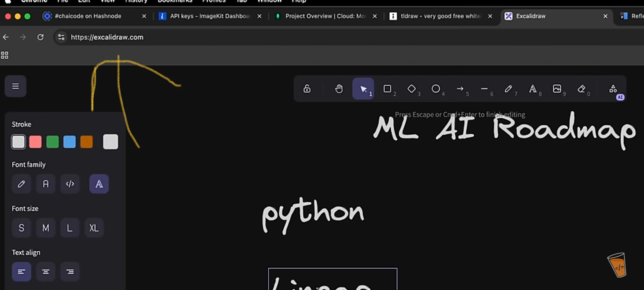Click the excalidraw.com address bar
This screenshot has width=644, height=290.
107,37
